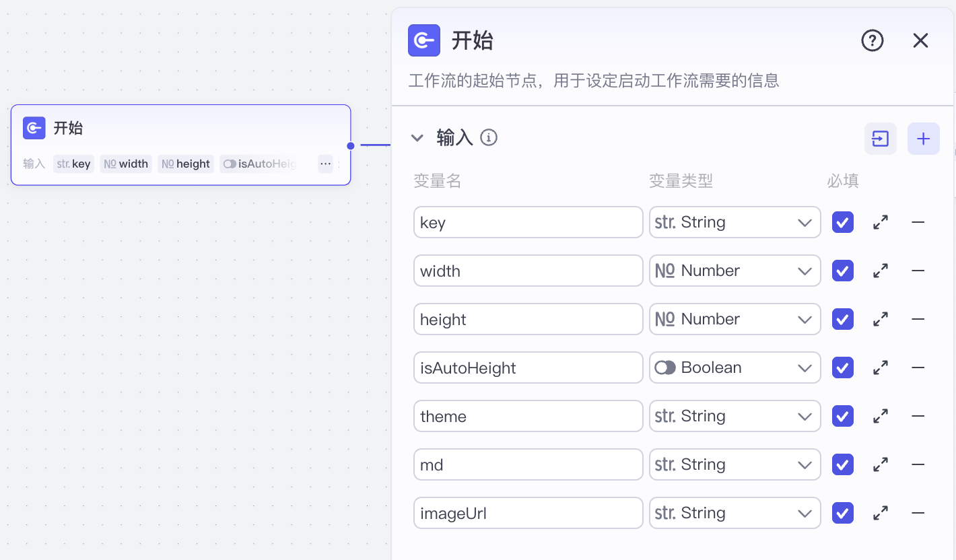
Task: Click the blue 开始 node icon on canvas
Action: [x=34, y=128]
